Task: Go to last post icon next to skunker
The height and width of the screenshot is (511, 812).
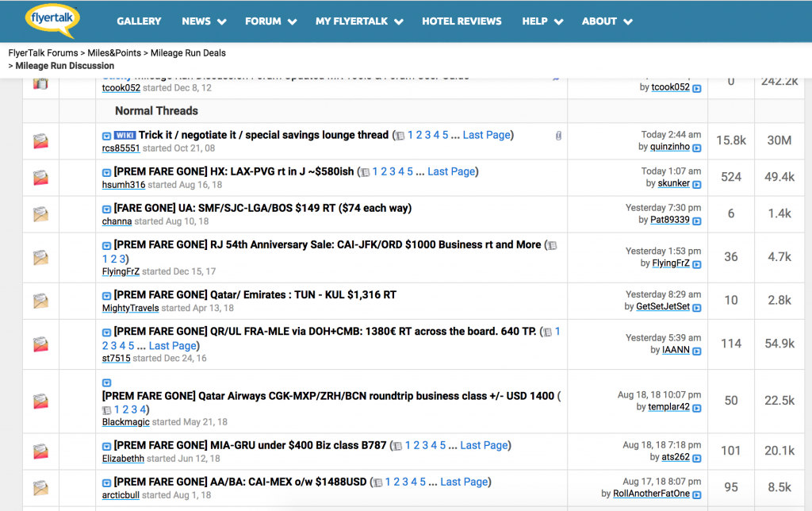Action: (x=697, y=185)
